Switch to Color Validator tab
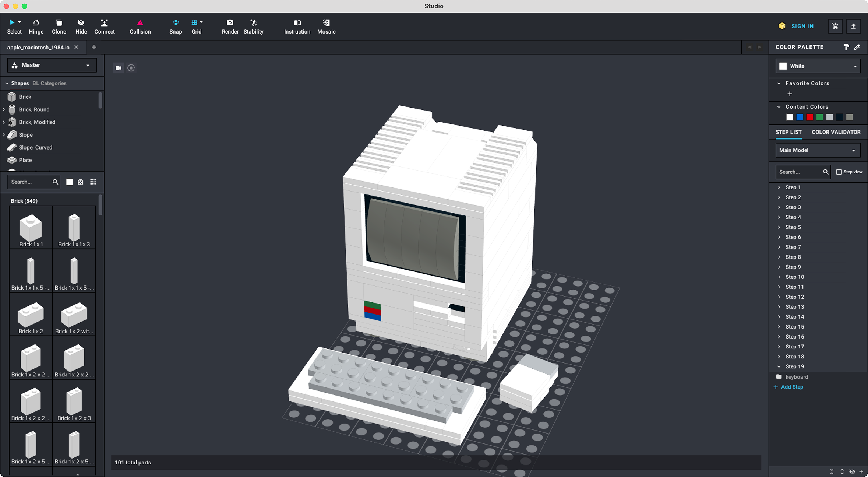Screen dimensions: 868x477 click(x=836, y=132)
